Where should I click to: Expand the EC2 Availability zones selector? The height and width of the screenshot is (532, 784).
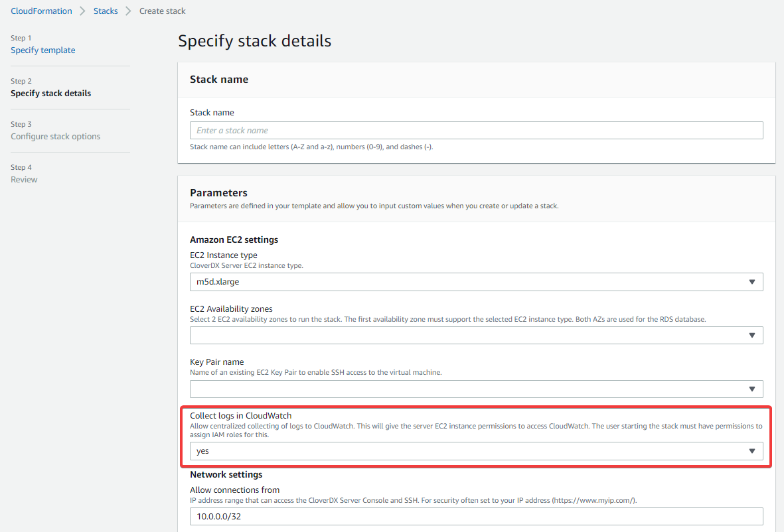pos(476,335)
